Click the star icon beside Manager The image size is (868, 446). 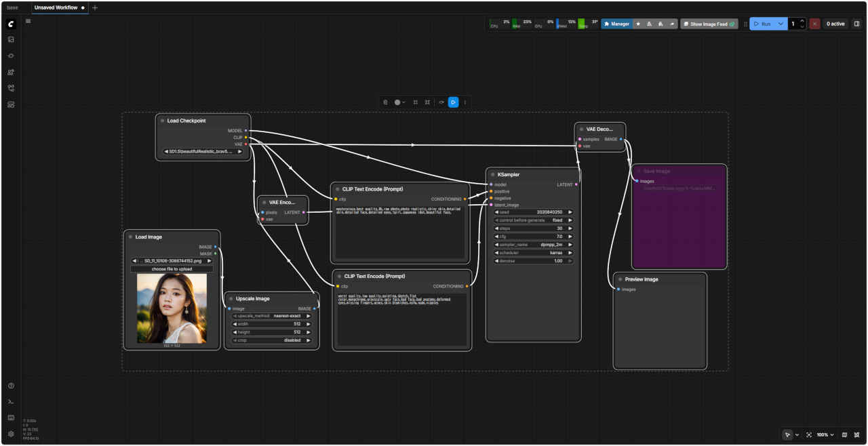coord(638,24)
